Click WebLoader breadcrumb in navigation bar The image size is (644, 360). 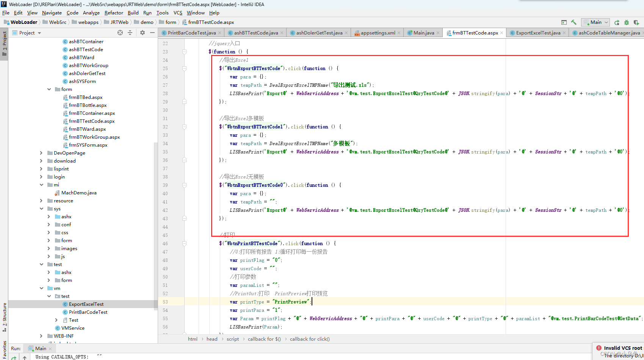point(20,22)
